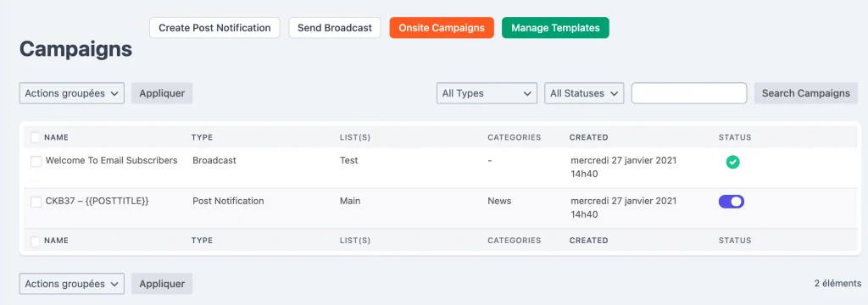The image size is (868, 305).
Task: Select all campaigns via header checkbox
Action: click(36, 137)
